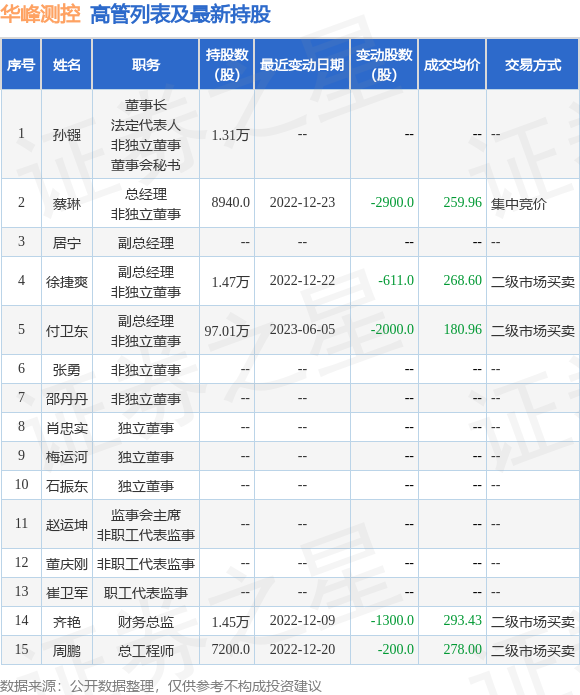The height and width of the screenshot is (695, 580).
Task: Click the date 2022-12-23
Action: click(x=302, y=202)
